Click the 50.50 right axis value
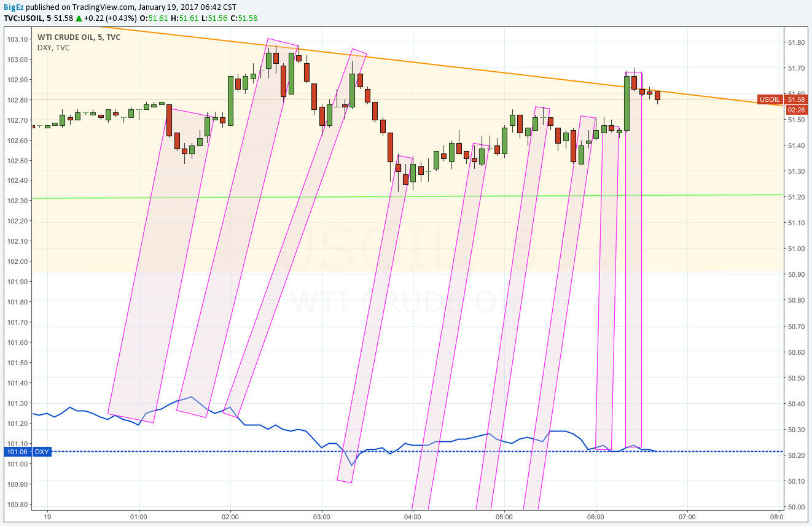Image resolution: width=812 pixels, height=526 pixels. (796, 378)
